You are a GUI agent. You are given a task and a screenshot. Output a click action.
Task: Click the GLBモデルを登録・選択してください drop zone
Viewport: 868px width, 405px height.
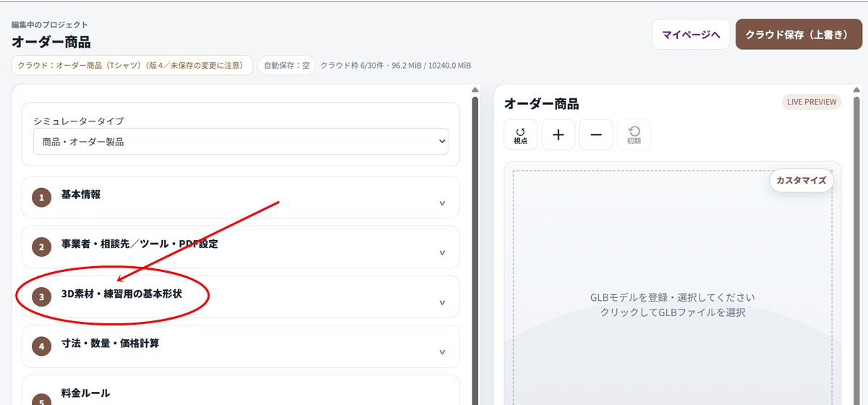673,288
